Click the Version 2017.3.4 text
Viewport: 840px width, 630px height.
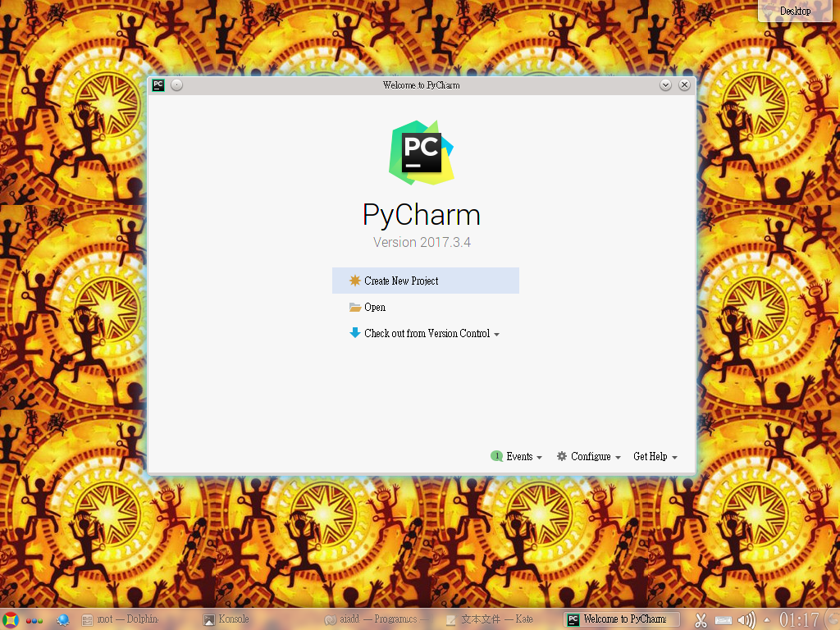[x=422, y=242]
